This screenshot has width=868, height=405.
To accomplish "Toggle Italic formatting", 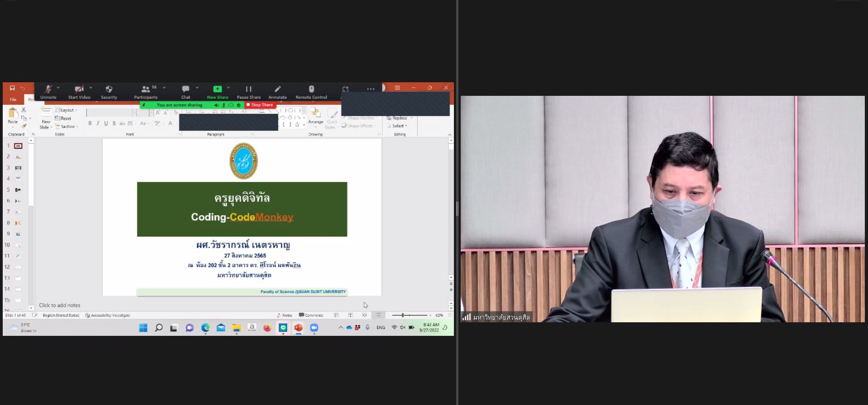I will 98,123.
